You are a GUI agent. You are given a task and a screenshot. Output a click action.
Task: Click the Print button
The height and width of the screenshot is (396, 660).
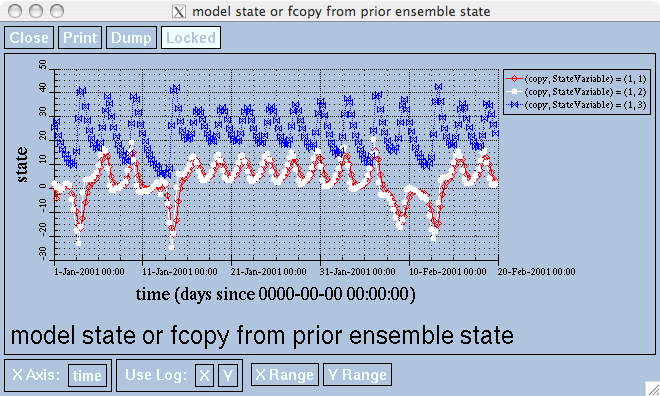pos(80,37)
